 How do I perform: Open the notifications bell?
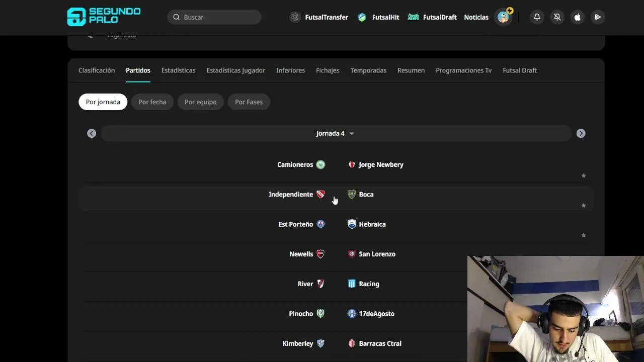pyautogui.click(x=537, y=17)
